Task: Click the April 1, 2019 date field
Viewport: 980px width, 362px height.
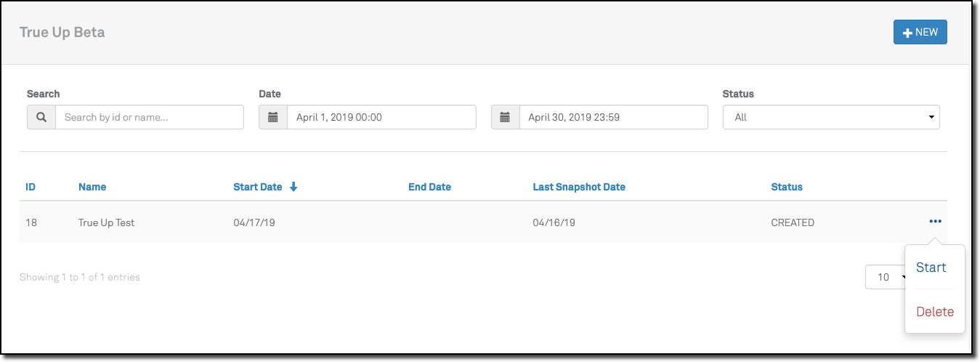Action: pyautogui.click(x=381, y=117)
